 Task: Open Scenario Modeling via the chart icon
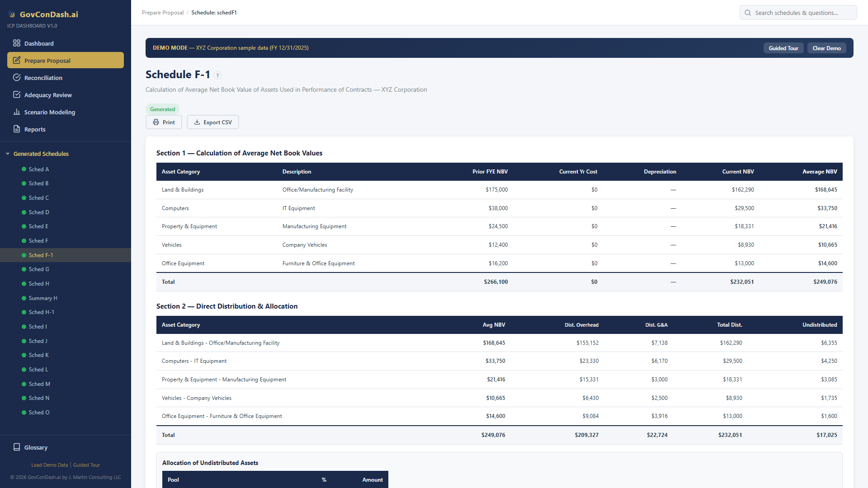[x=17, y=112]
